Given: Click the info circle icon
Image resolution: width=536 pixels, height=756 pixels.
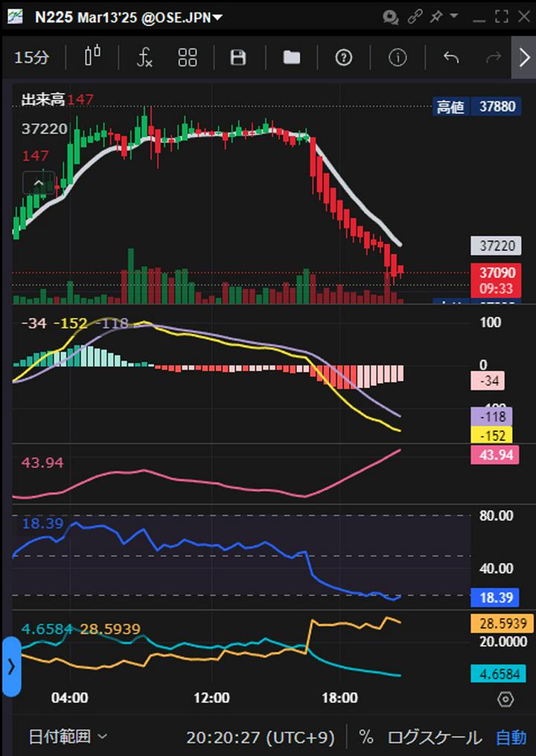Looking at the screenshot, I should tap(398, 57).
